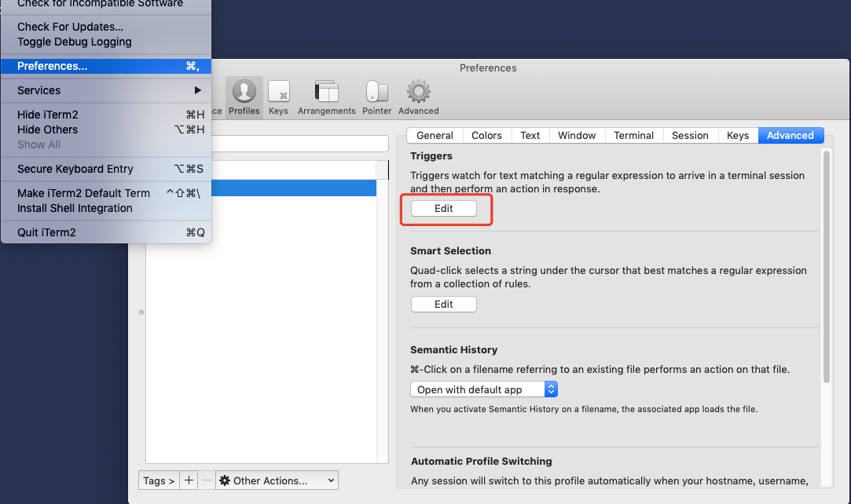Image resolution: width=851 pixels, height=504 pixels.
Task: Open the Keys preferences pane icon
Action: click(278, 97)
